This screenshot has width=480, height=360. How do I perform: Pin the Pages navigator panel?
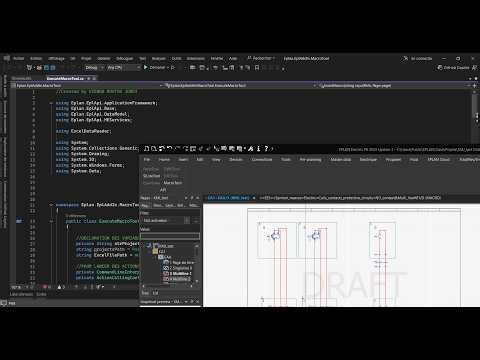(x=192, y=198)
